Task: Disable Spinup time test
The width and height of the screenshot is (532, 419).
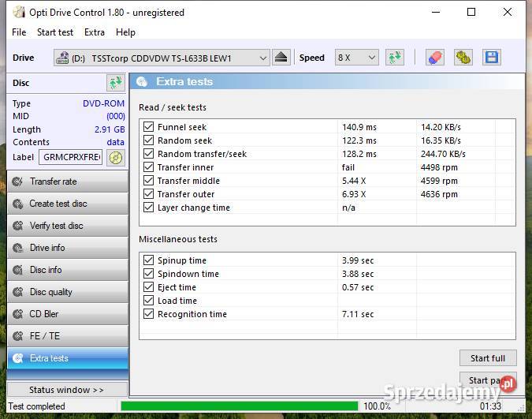Action: pos(148,260)
